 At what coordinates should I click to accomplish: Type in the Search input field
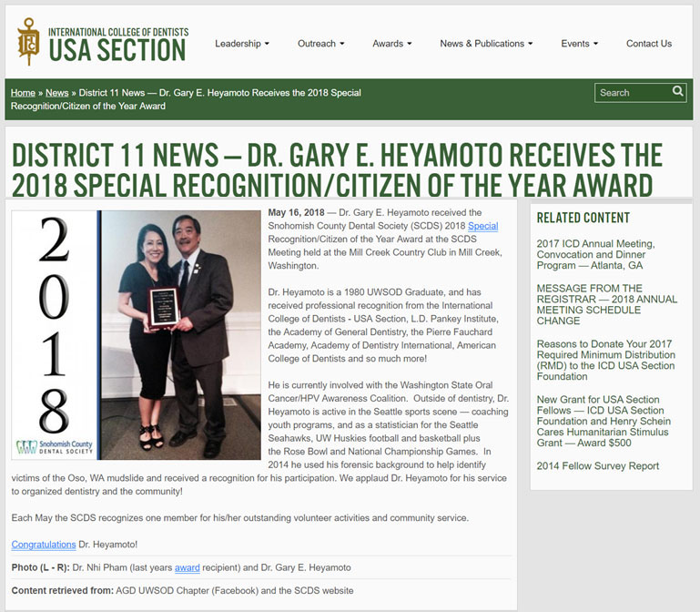(633, 93)
